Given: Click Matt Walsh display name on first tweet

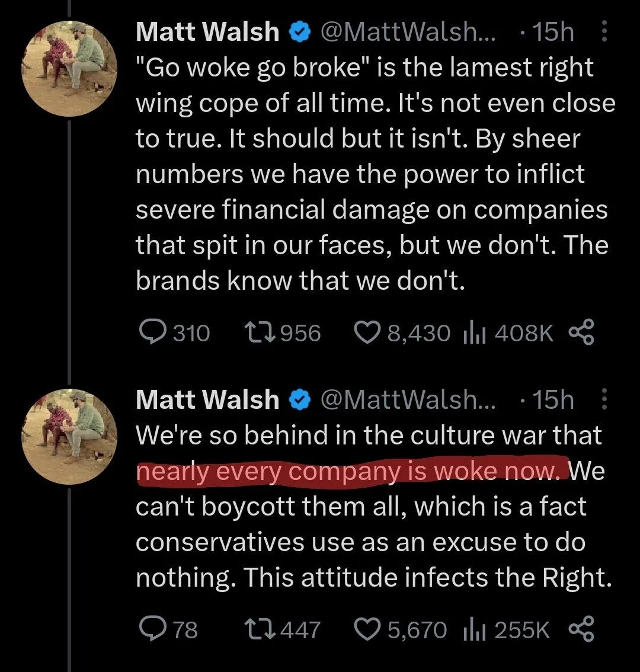Looking at the screenshot, I should pos(207,32).
